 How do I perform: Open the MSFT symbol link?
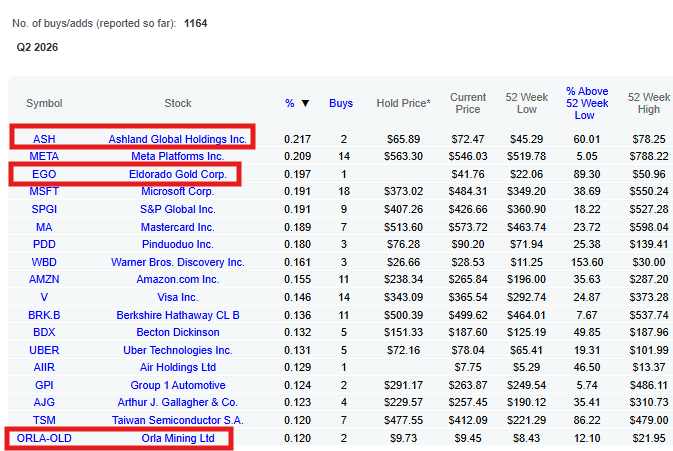[x=44, y=192]
